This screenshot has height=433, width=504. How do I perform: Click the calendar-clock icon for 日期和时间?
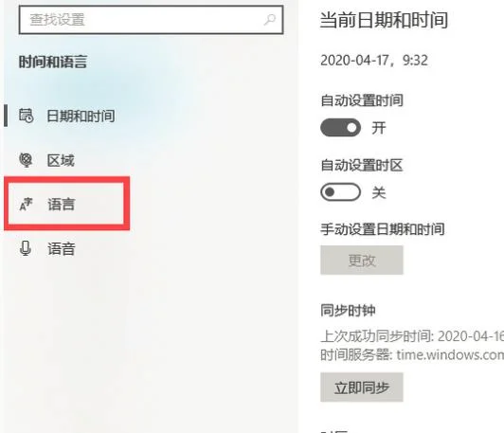pos(26,116)
